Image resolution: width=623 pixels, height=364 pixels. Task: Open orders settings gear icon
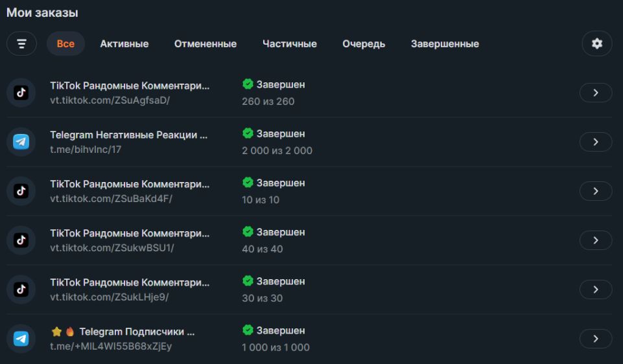(596, 43)
